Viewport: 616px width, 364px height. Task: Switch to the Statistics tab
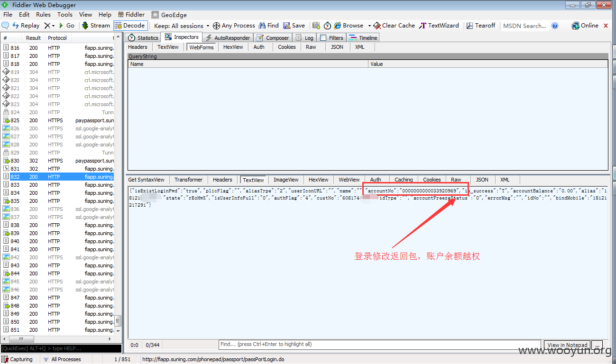tap(143, 37)
